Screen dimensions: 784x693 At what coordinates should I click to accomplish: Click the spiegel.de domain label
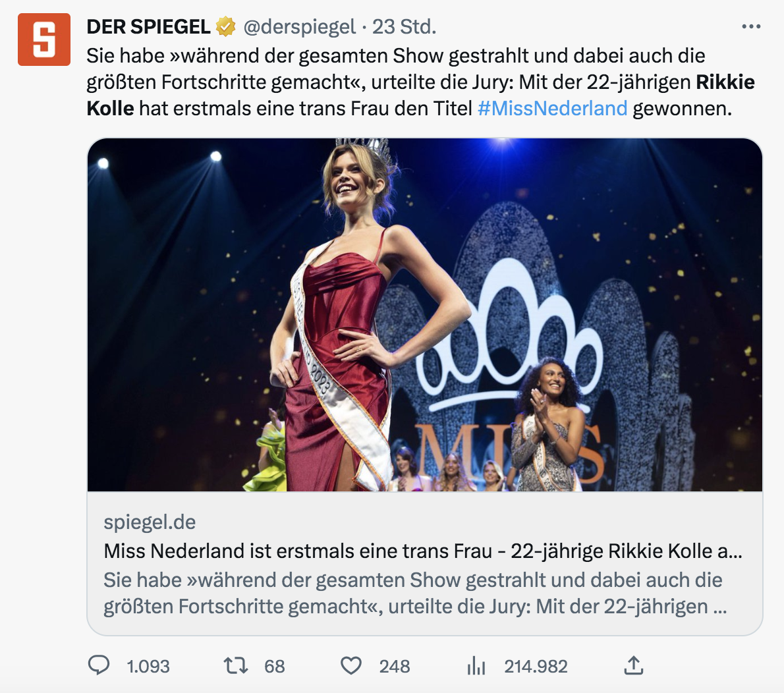tap(150, 522)
